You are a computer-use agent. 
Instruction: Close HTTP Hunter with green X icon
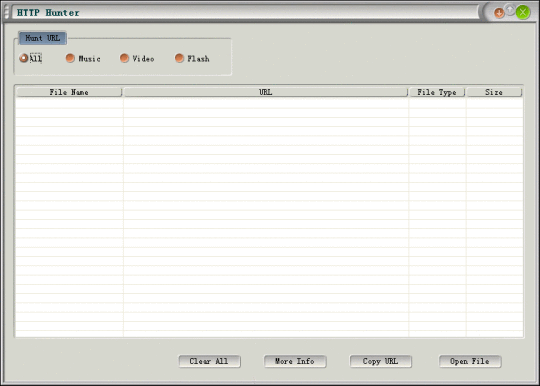click(523, 12)
